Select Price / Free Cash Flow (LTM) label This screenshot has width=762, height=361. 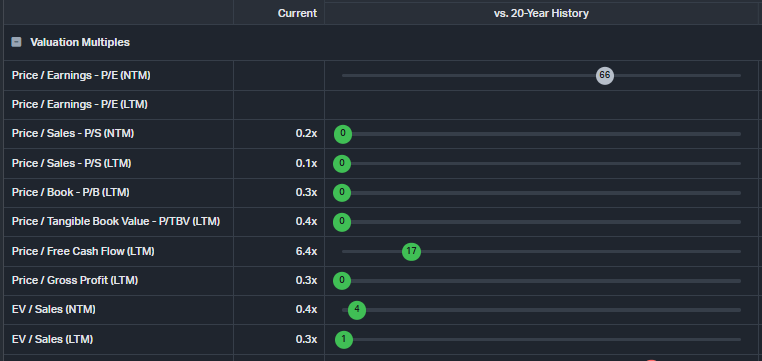83,251
